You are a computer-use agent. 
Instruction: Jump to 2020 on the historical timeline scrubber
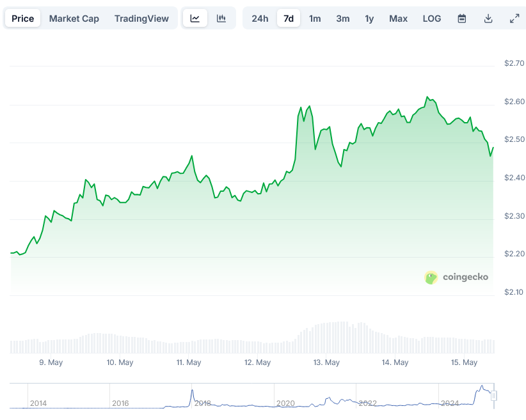click(285, 403)
